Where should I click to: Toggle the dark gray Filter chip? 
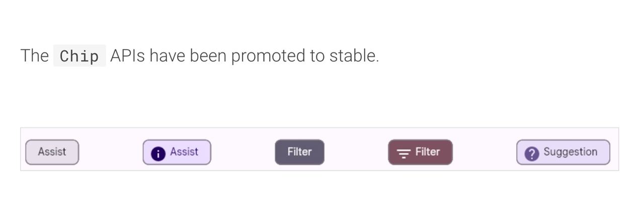tap(299, 152)
